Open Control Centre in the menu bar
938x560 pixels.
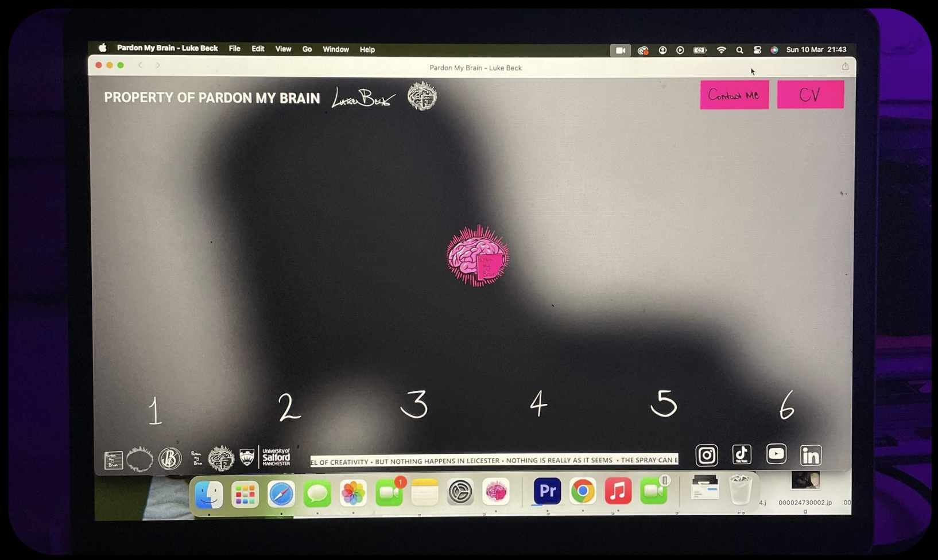[757, 50]
